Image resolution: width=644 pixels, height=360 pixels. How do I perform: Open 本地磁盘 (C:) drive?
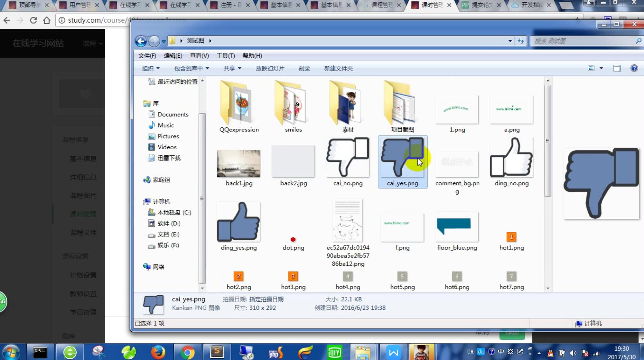170,212
